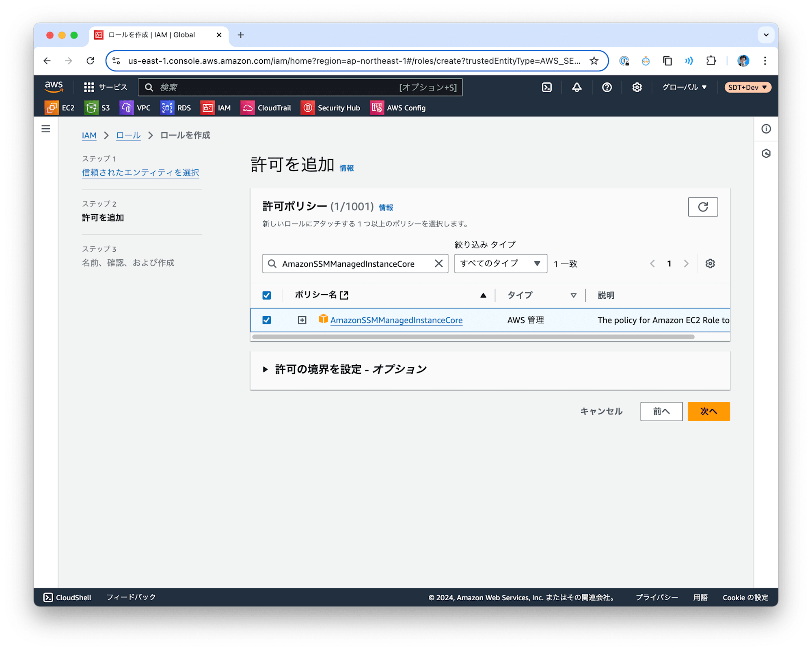Check the AmazonSSMManagedInstanceCore policy checkbox
Screen dimensions: 812x651
(x=267, y=320)
